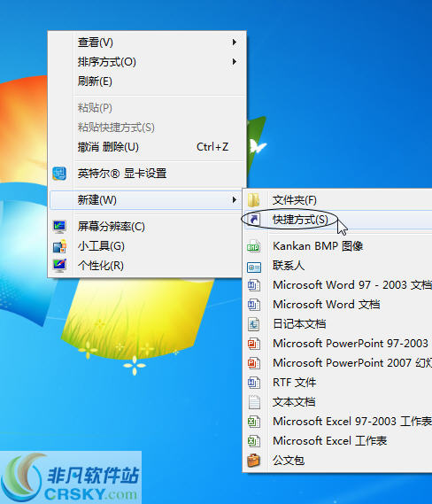Click the Microsoft Excel 工作表 icon
Screen dimensions: 432x504
pos(254,441)
